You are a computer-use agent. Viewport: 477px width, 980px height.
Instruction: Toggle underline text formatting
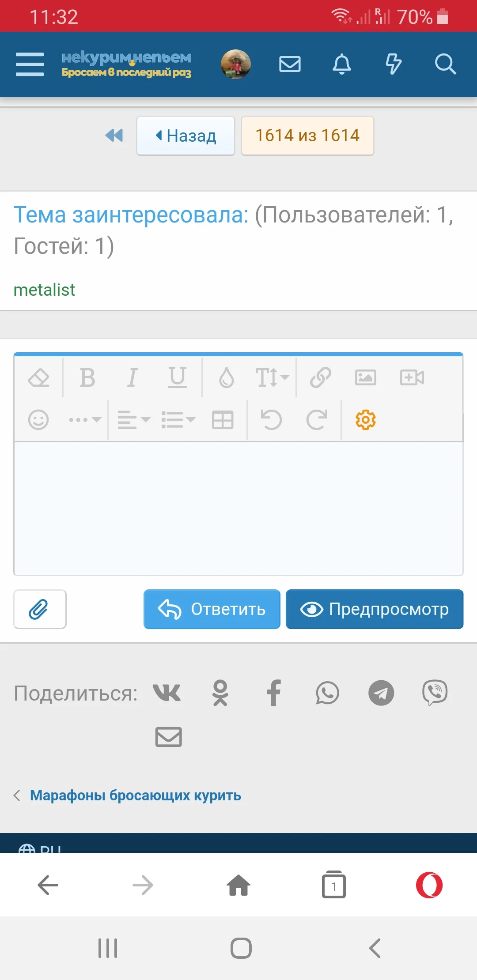click(178, 377)
